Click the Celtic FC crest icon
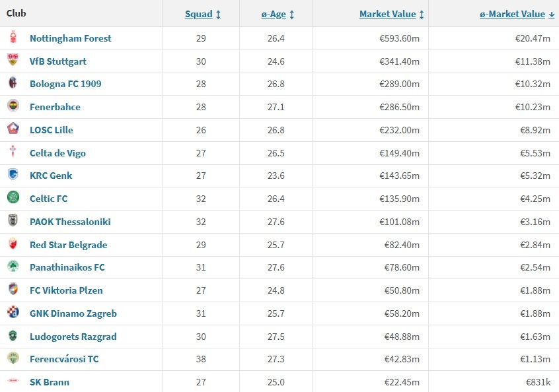 tap(13, 199)
